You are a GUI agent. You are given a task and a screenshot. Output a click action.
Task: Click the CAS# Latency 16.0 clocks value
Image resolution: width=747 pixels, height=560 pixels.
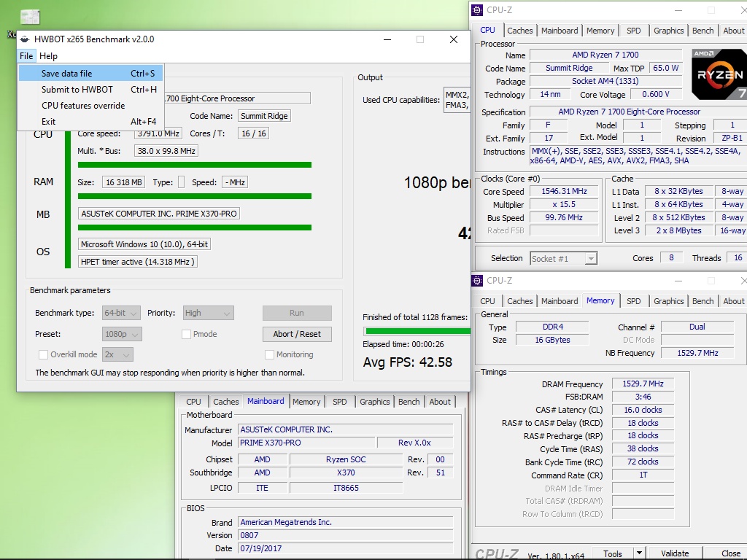click(643, 410)
